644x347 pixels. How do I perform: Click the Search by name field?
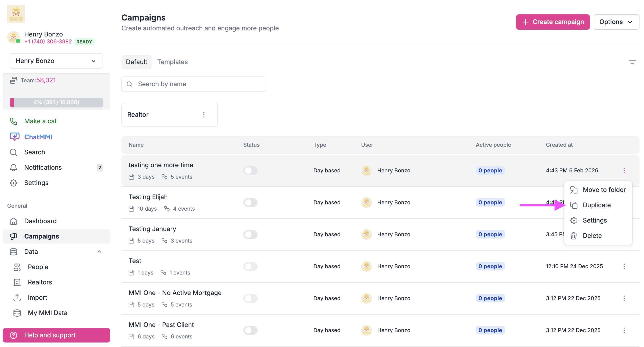(193, 84)
